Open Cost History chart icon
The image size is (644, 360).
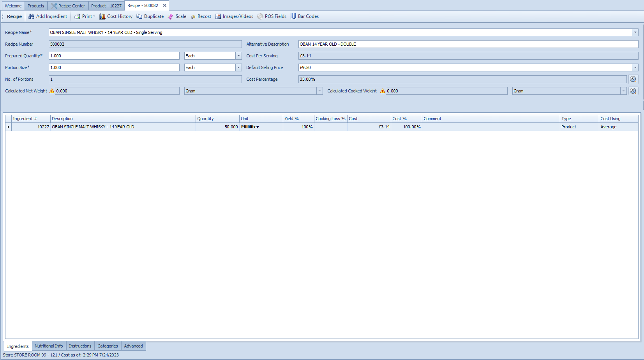tap(102, 16)
